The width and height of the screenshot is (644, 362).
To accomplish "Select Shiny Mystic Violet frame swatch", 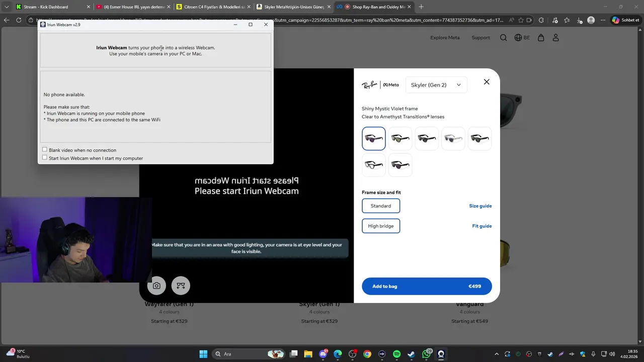I will (x=374, y=138).
